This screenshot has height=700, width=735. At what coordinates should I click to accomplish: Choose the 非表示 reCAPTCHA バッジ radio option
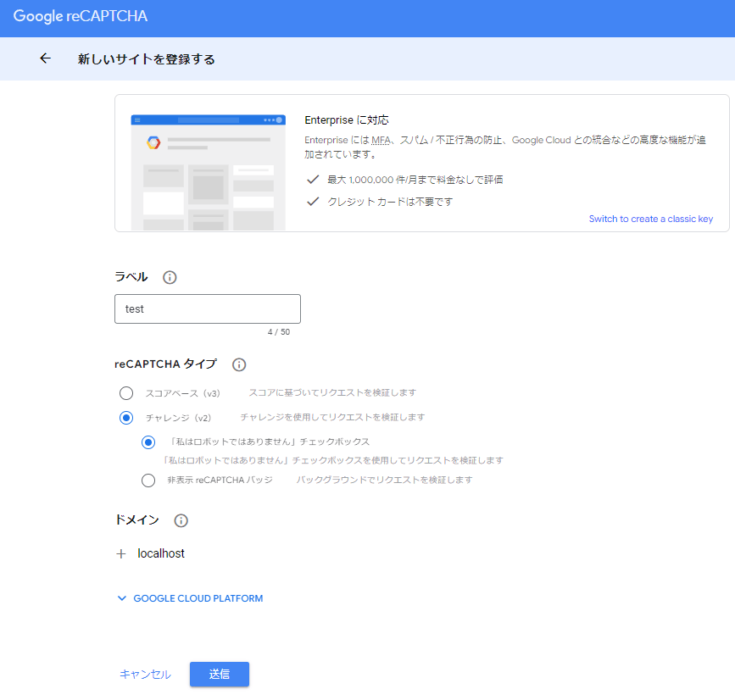(x=148, y=481)
